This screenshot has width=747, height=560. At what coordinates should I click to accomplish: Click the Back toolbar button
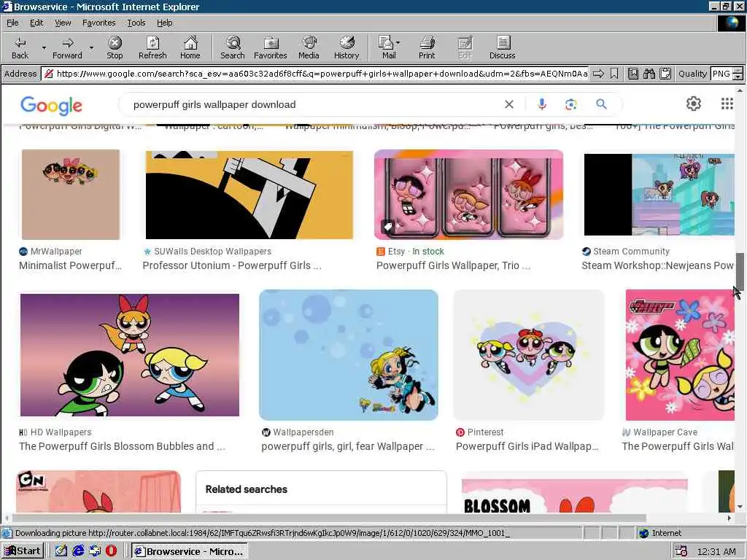pos(20,47)
